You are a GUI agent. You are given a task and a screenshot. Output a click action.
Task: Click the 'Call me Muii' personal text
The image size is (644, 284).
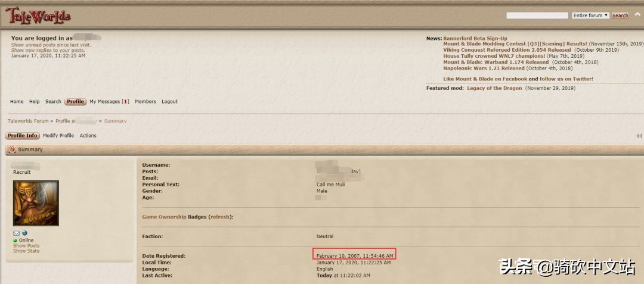[330, 185]
